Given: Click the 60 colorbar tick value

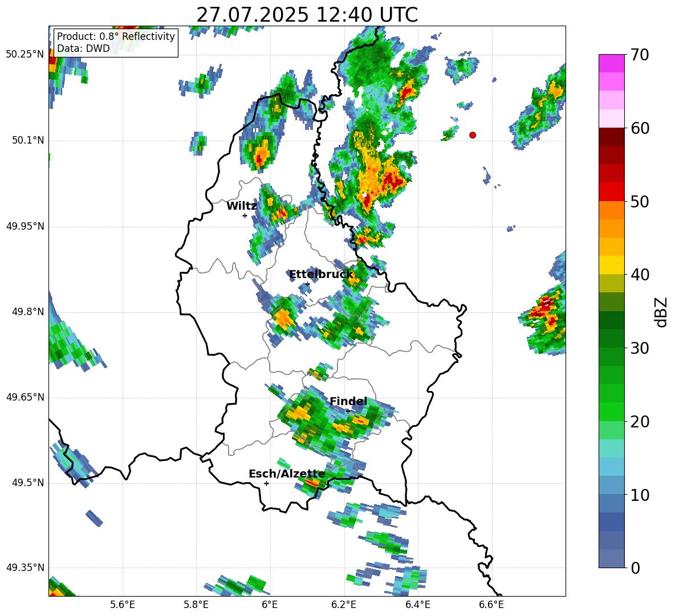Looking at the screenshot, I should click(x=640, y=128).
